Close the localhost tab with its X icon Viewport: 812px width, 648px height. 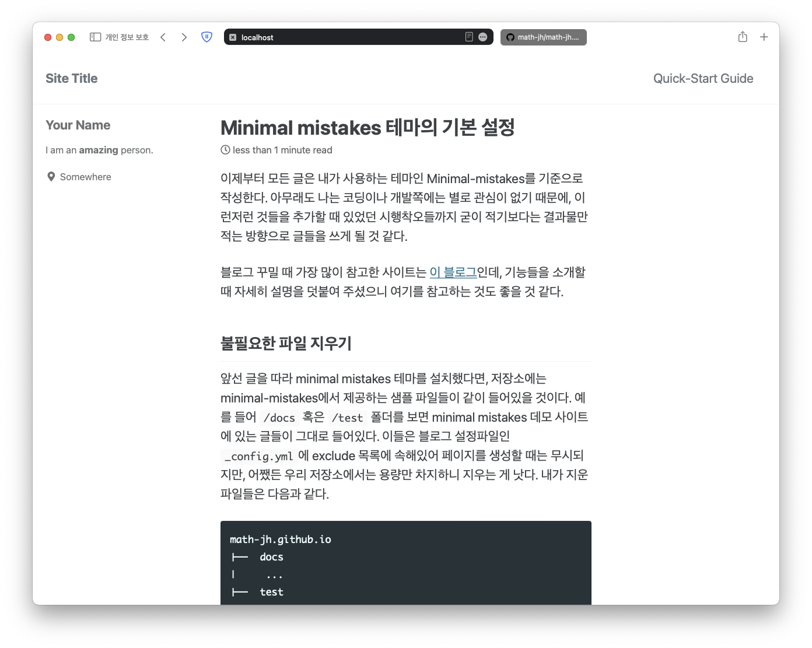pyautogui.click(x=232, y=37)
